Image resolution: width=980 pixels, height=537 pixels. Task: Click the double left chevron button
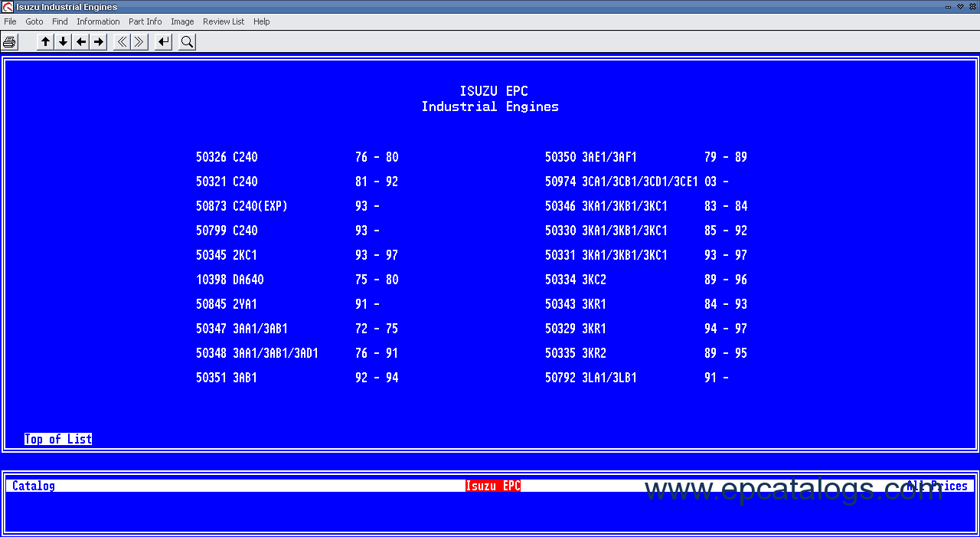(122, 42)
